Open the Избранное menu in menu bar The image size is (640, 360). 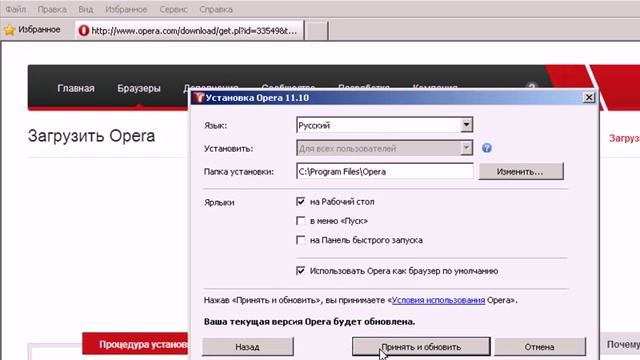click(x=126, y=9)
